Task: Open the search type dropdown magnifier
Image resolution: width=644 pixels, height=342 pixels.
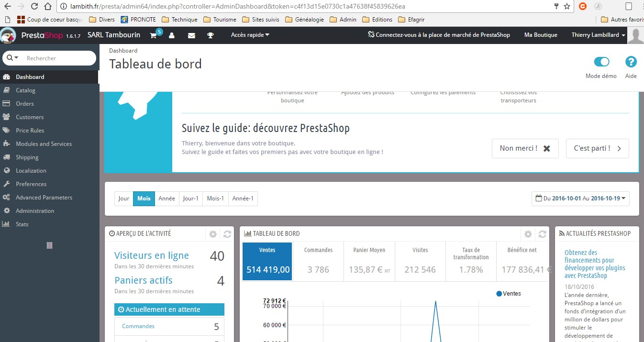Action: click(12, 58)
